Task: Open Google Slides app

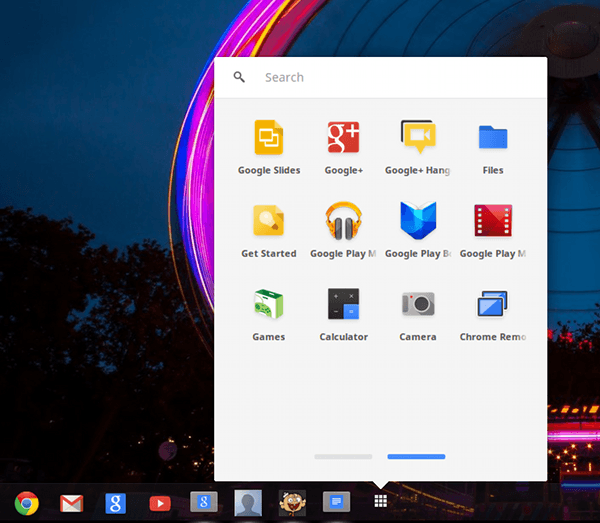Action: (269, 138)
